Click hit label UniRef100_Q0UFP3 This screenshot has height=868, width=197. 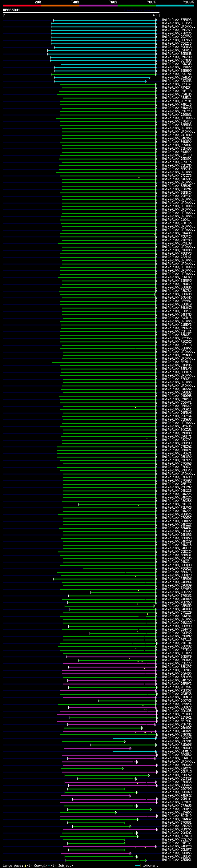176,470
